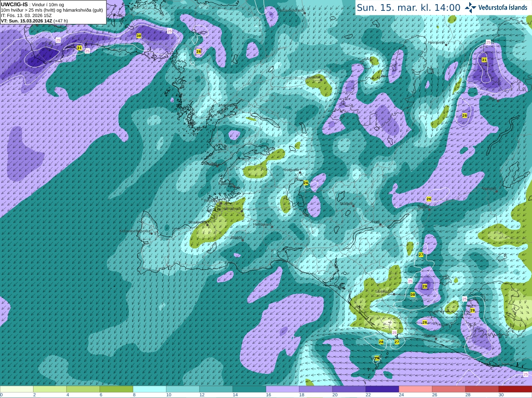Viewport: 532px width, 398px height.
Task: Select the Akrafjall station label
Action: (x=211, y=164)
